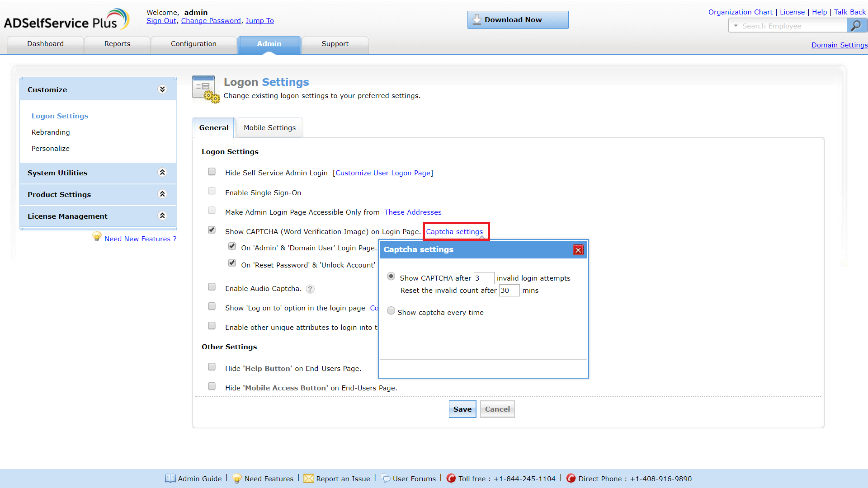Viewport: 868px width, 488px height.
Task: Click the Audio Captcha help question icon
Action: pos(310,289)
